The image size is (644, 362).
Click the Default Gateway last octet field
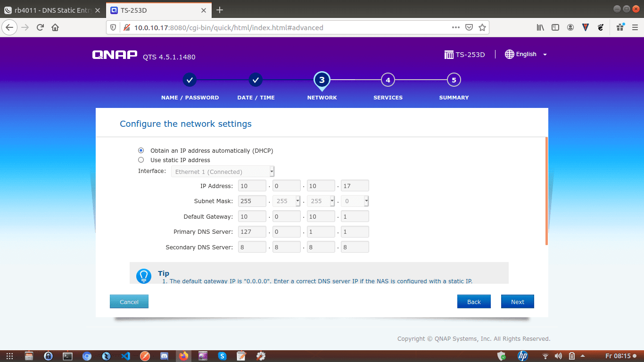[x=355, y=216]
